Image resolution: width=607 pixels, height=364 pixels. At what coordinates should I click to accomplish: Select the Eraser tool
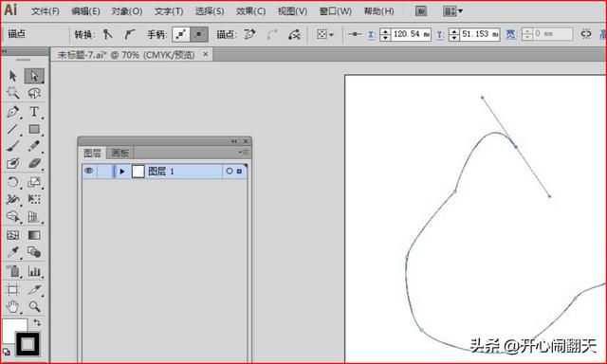coord(34,163)
